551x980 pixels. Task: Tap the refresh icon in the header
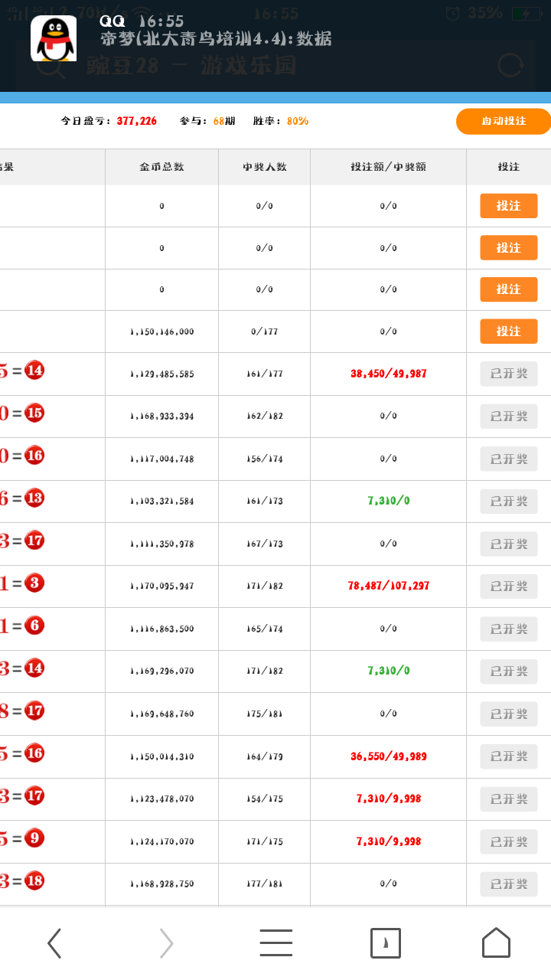[x=510, y=65]
